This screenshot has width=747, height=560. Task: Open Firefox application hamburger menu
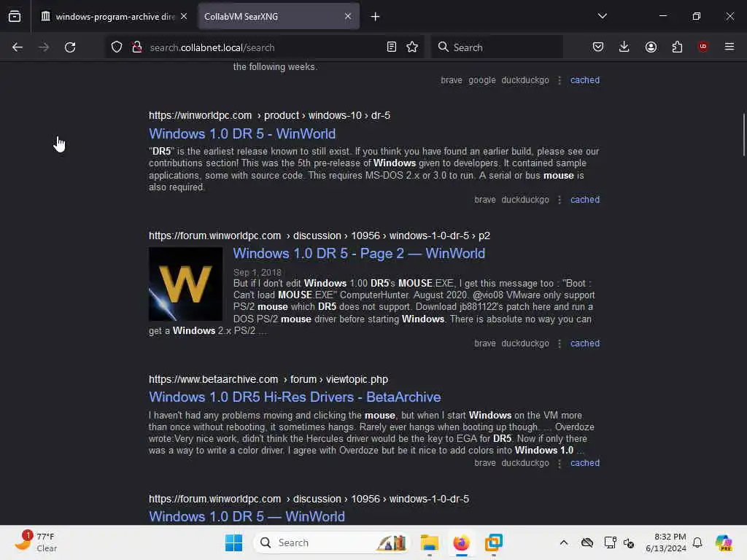click(x=729, y=47)
